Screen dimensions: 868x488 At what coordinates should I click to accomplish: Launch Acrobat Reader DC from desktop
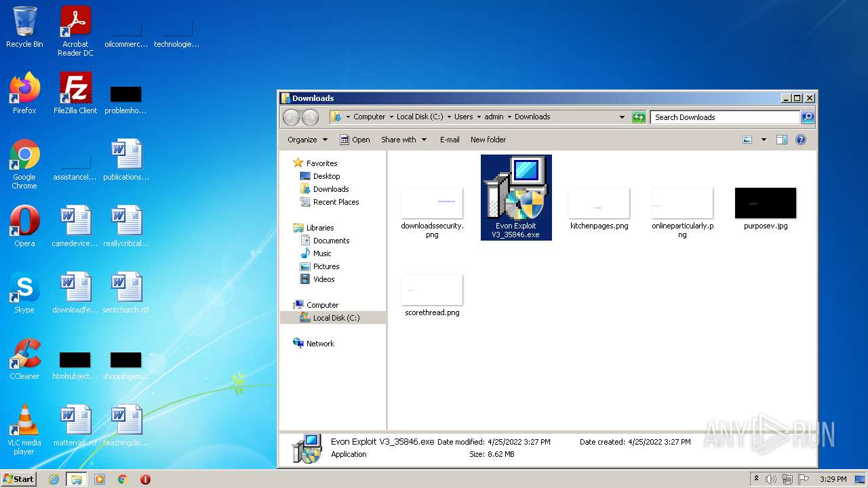[x=75, y=32]
